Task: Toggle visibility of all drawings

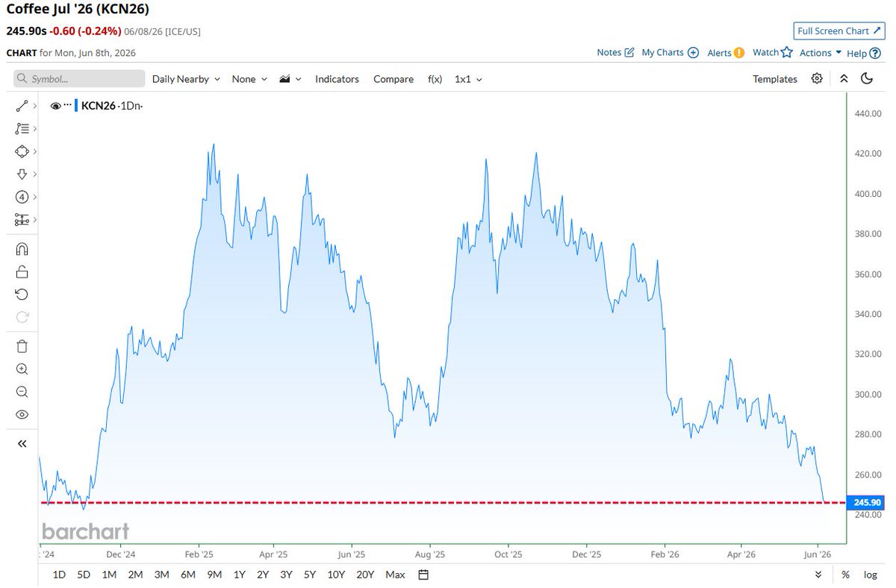Action: [22, 414]
